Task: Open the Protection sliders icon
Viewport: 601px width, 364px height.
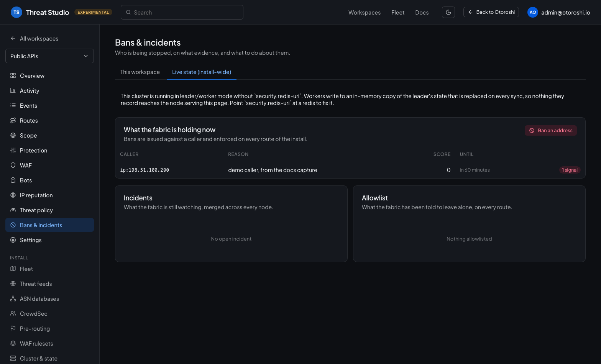Action: pyautogui.click(x=13, y=150)
